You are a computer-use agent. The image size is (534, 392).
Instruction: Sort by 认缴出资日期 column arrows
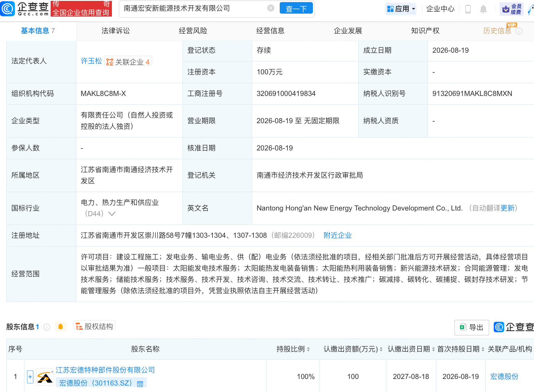pyautogui.click(x=433, y=349)
